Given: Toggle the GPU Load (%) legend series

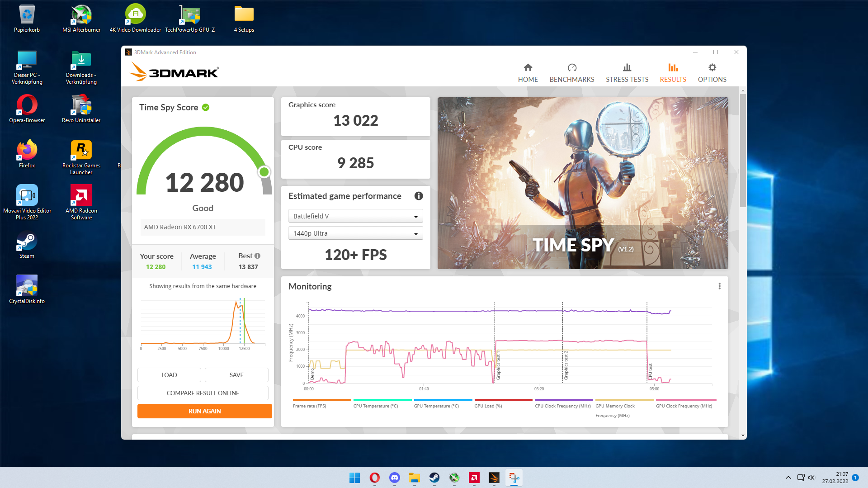Looking at the screenshot, I should click(503, 403).
